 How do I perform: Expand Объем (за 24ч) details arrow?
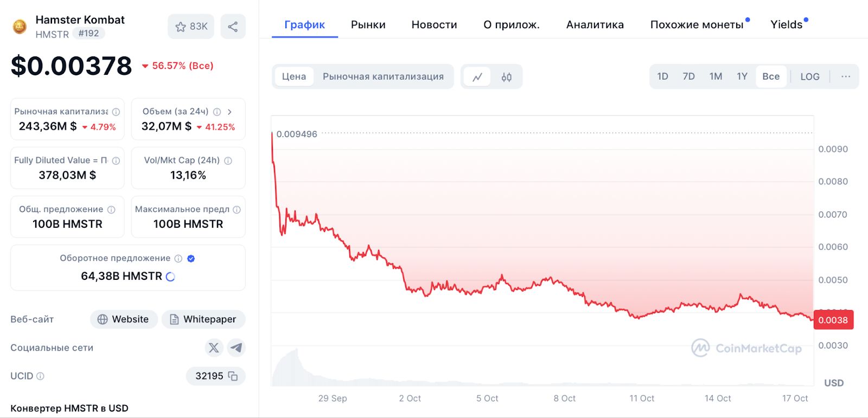coord(230,112)
